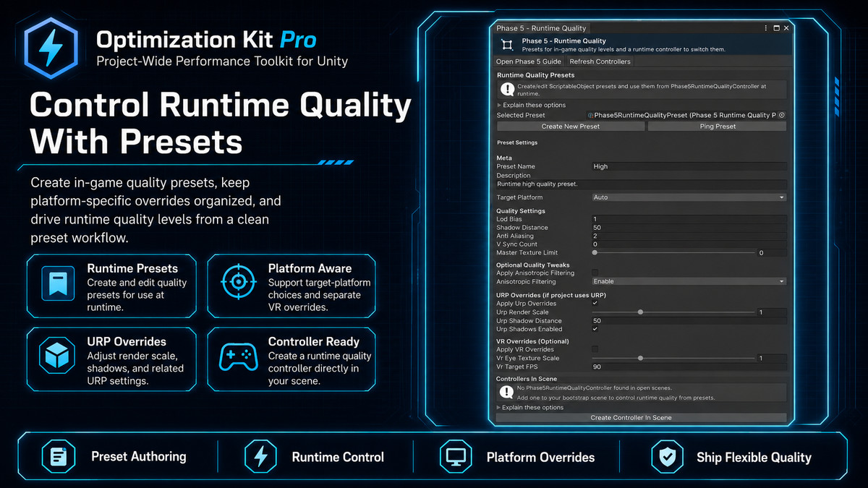This screenshot has height=488, width=868.
Task: Click the Phase 5 header frame icon
Action: tap(507, 45)
